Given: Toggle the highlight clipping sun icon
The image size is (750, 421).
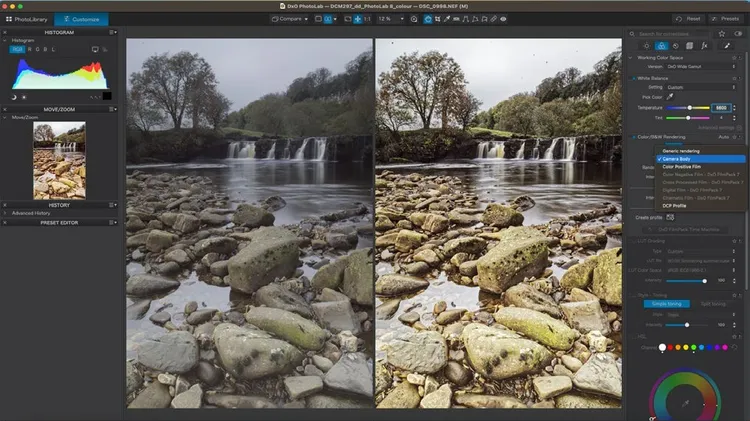Looking at the screenshot, I should coord(23,97).
